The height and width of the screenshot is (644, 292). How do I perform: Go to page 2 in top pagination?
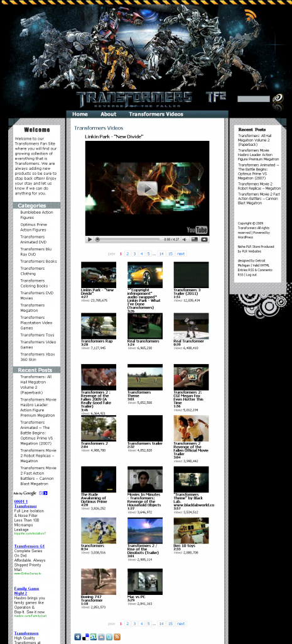(127, 254)
